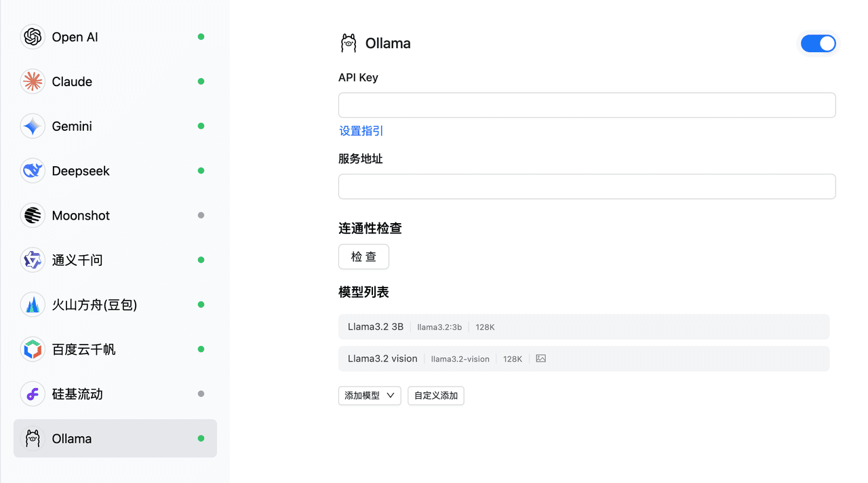Select 通义千问 in provider list

115,260
